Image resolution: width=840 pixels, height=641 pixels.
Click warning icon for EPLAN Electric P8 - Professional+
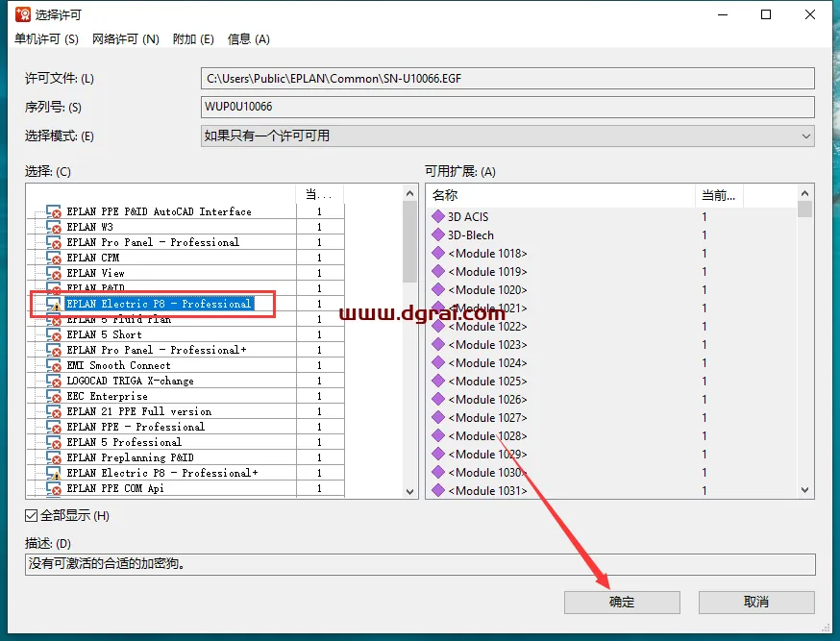pyautogui.click(x=54, y=474)
